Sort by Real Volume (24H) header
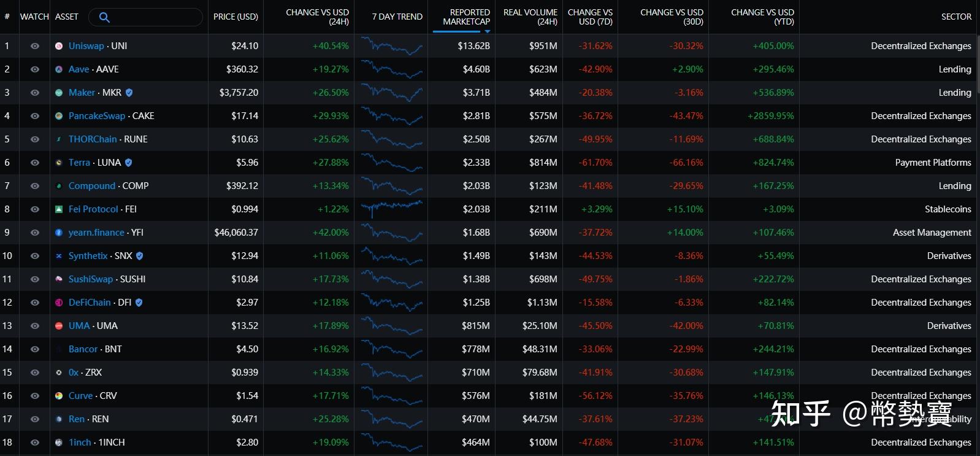980x456 pixels. click(530, 17)
